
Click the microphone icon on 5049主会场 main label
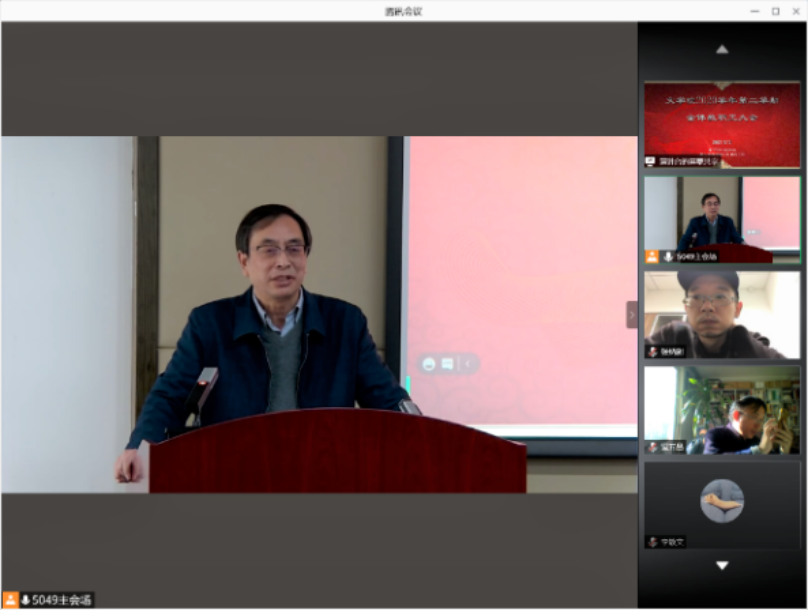(x=27, y=598)
